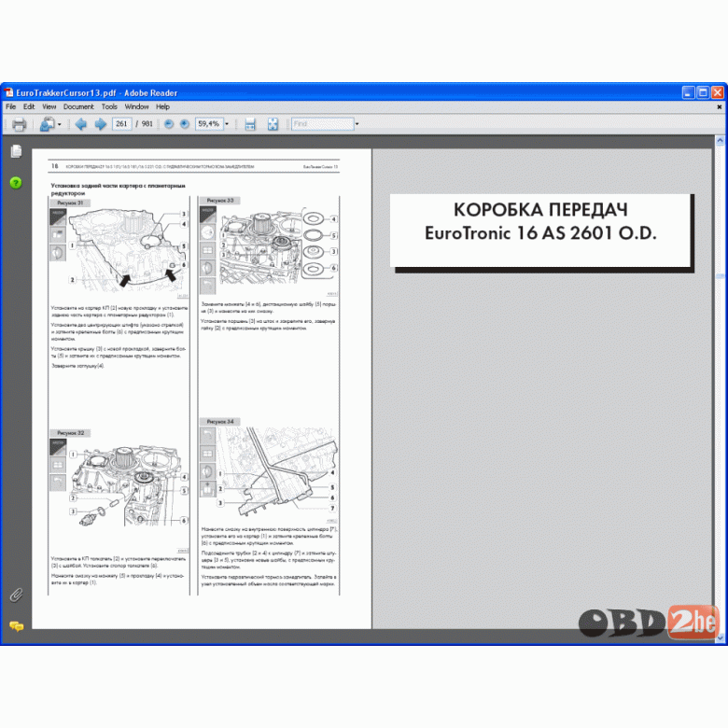Click the zoom percentage field 59,4%

(x=209, y=124)
